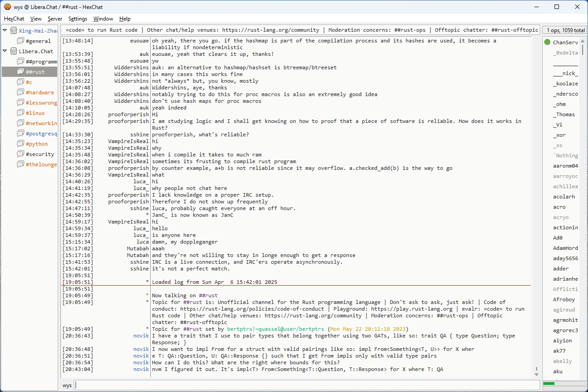Click the wys nickname button
The width and height of the screenshot is (588, 392).
click(x=67, y=385)
